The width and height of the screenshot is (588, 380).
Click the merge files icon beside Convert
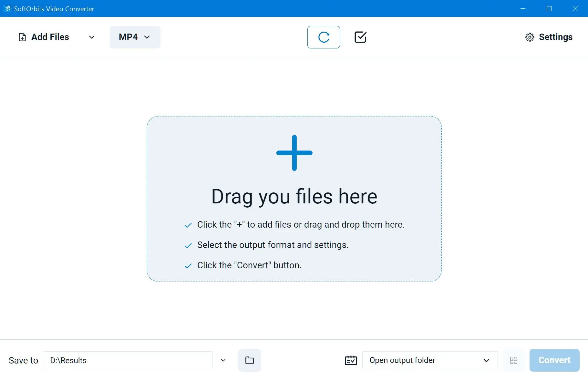(514, 360)
